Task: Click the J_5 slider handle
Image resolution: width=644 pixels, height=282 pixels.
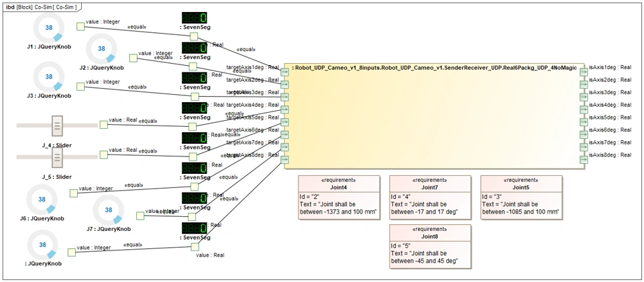Action: coord(57,157)
